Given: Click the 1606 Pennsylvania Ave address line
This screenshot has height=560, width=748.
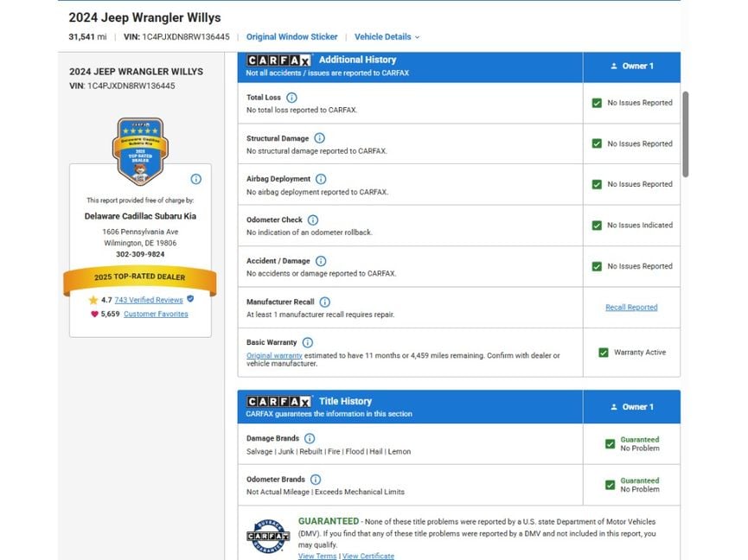Looking at the screenshot, I should pos(140,232).
